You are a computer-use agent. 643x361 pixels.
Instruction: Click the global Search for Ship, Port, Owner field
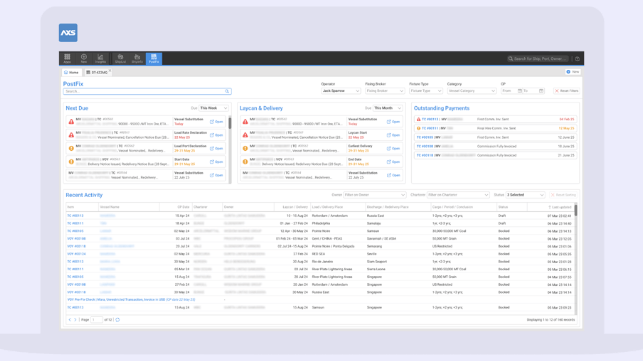tap(538, 59)
